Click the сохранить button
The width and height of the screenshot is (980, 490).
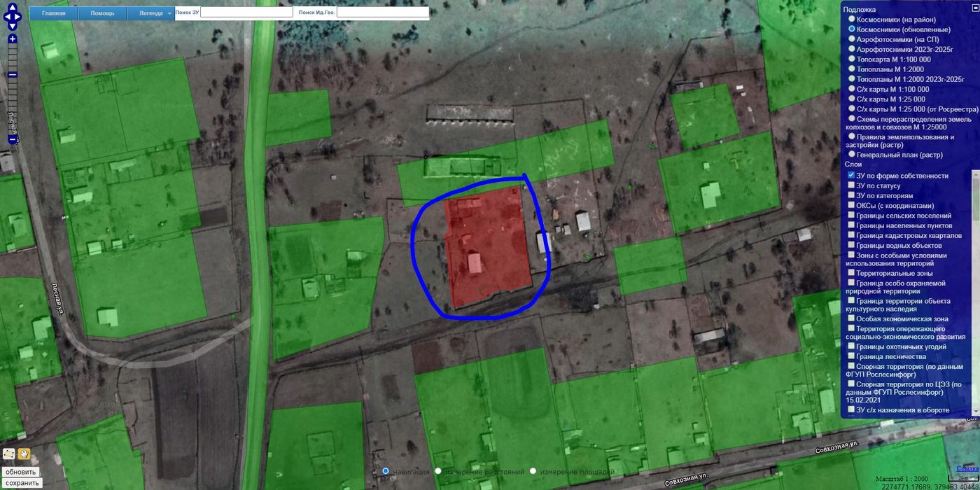click(21, 483)
